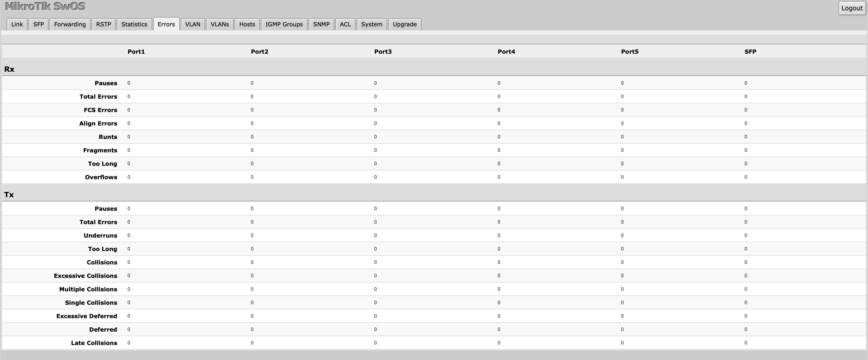Image resolution: width=868 pixels, height=360 pixels.
Task: Click the Overflows row label
Action: click(101, 177)
